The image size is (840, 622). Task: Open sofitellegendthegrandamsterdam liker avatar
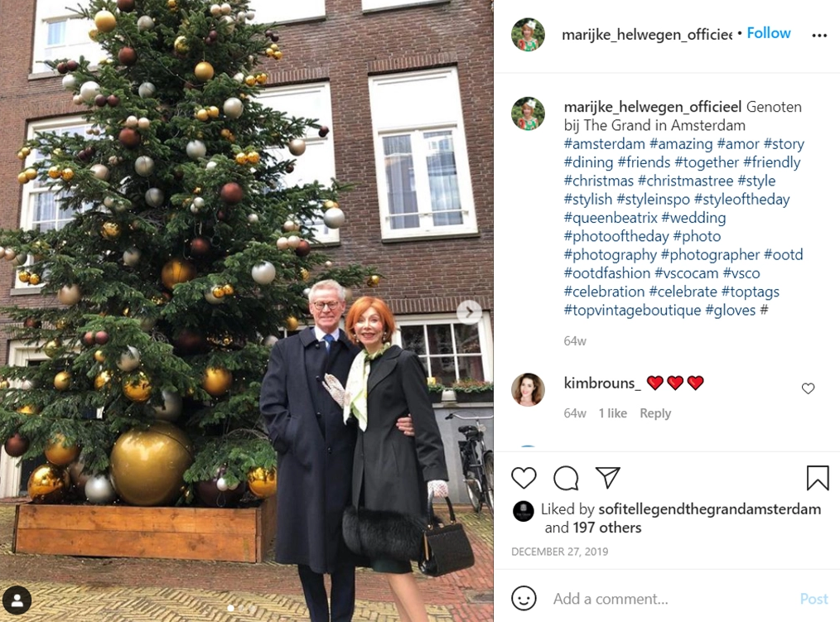click(523, 511)
